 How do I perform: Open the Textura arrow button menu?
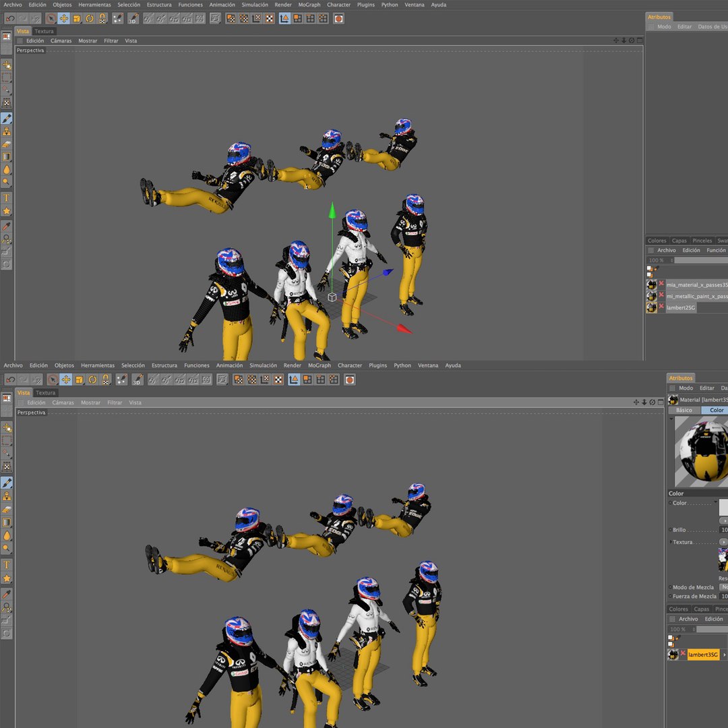(x=723, y=542)
